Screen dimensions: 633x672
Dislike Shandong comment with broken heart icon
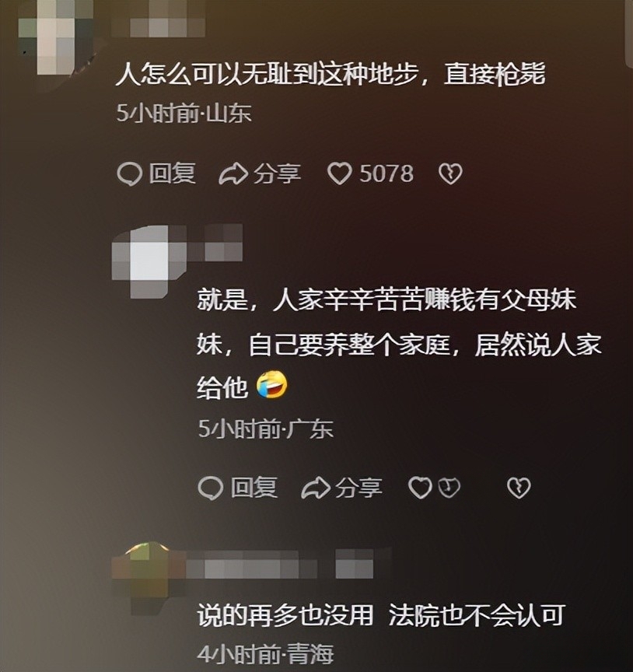(x=450, y=174)
